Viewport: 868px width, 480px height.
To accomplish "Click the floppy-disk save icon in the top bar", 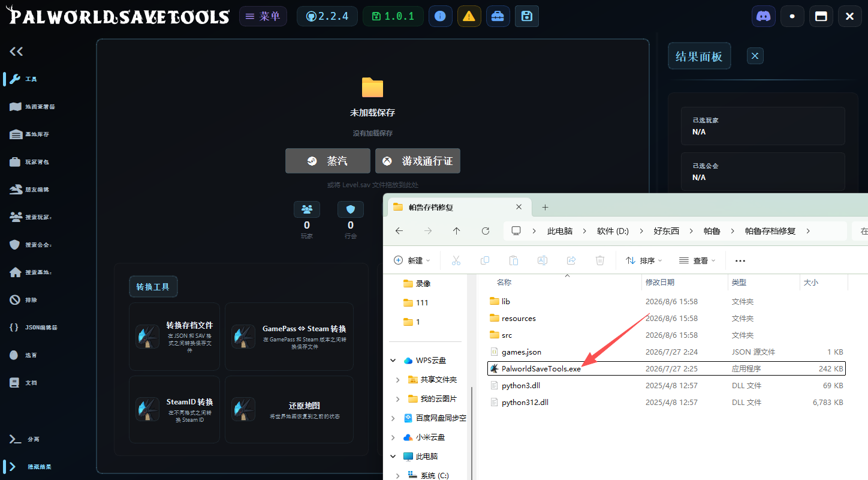I will point(526,16).
